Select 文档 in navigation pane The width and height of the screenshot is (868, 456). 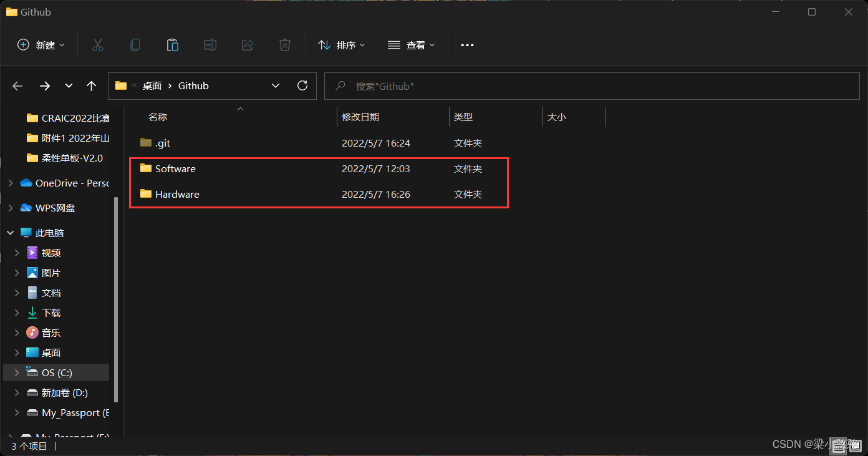tap(44, 293)
